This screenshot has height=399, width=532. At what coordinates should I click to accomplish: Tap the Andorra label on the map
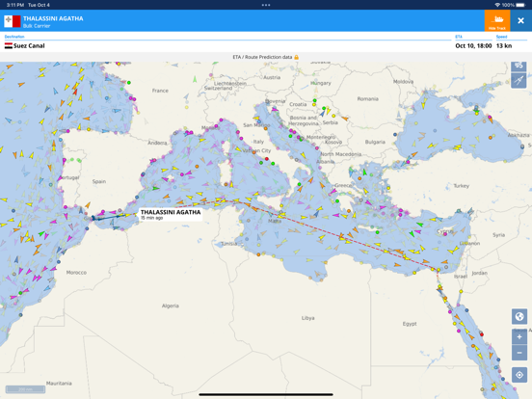(157, 143)
